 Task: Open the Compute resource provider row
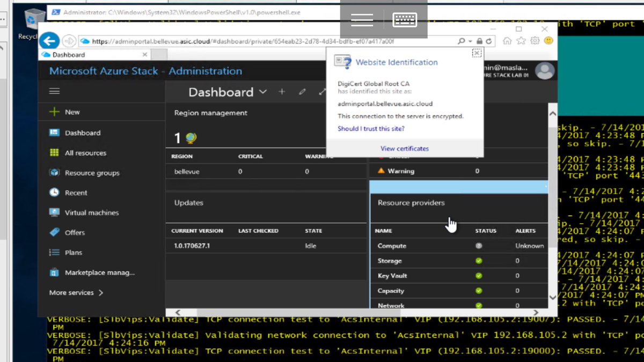pos(459,246)
